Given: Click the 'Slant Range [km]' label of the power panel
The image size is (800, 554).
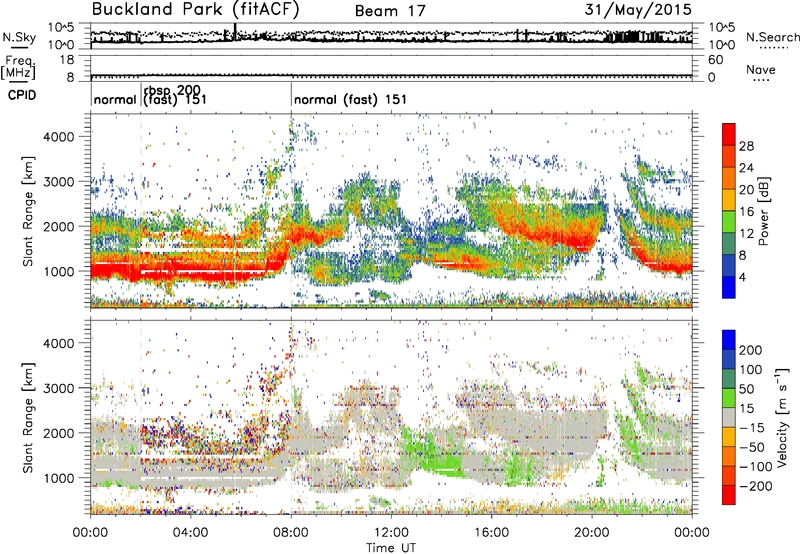Looking at the screenshot, I should (x=28, y=211).
